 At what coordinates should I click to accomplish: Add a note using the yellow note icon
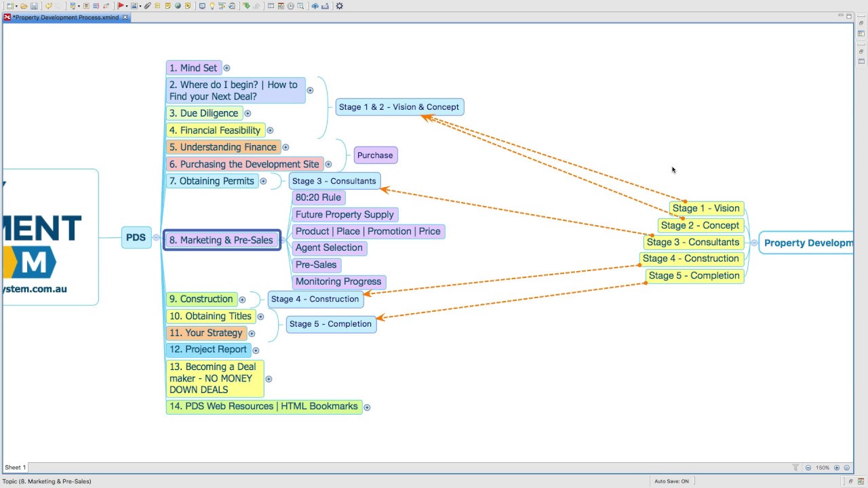tap(167, 5)
